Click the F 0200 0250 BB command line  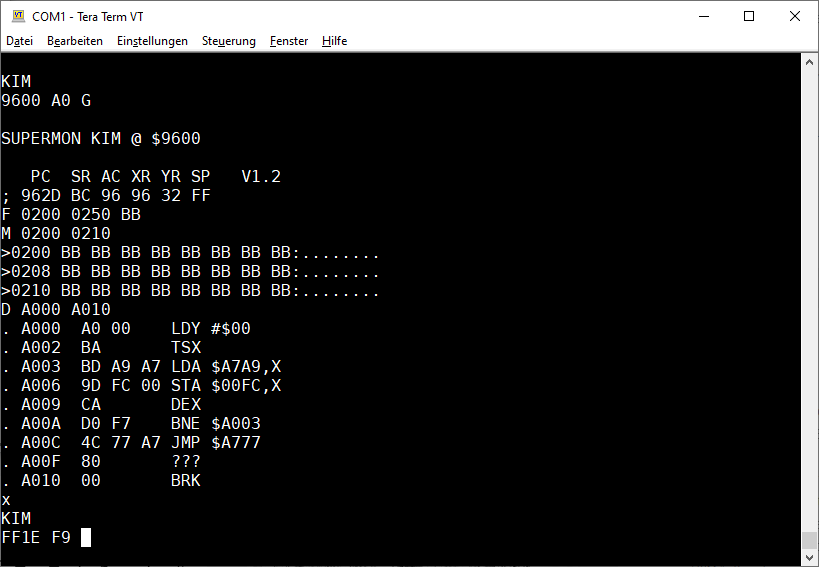[71, 214]
